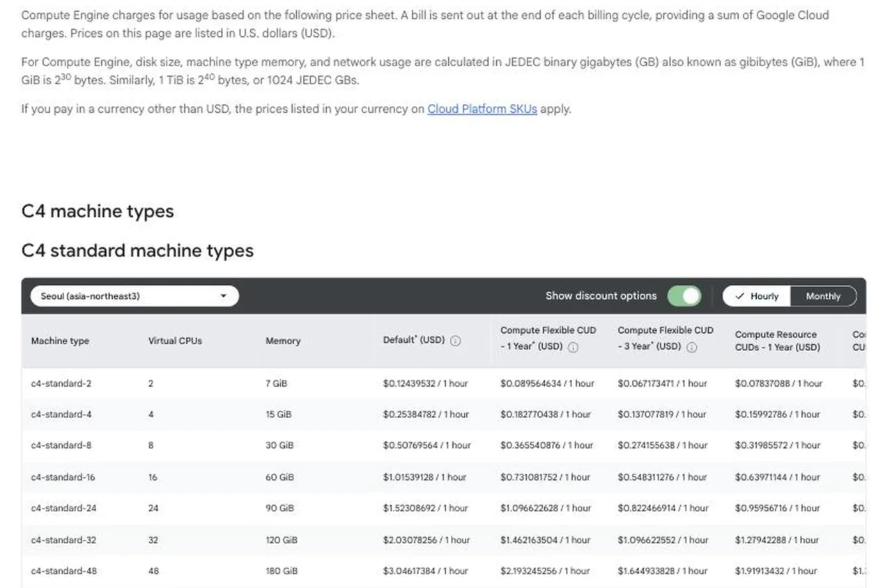The image size is (892, 588).
Task: Select the Hourly pricing view
Action: pyautogui.click(x=756, y=296)
